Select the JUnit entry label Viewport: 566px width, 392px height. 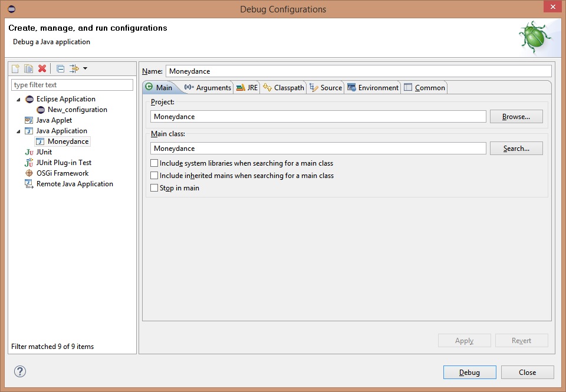[44, 152]
